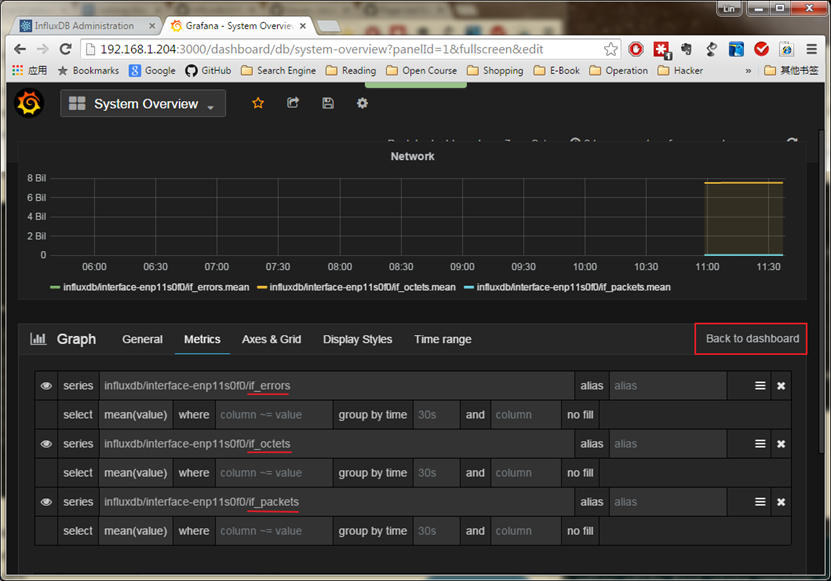Screen dimensions: 831x581
Task: Click Back to dashboard button
Action: tap(751, 338)
